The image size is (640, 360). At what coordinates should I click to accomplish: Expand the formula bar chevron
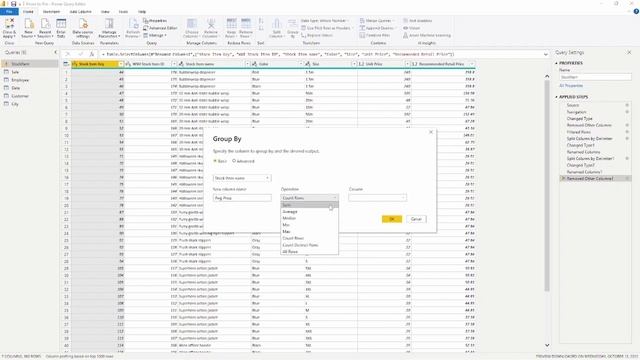click(546, 54)
